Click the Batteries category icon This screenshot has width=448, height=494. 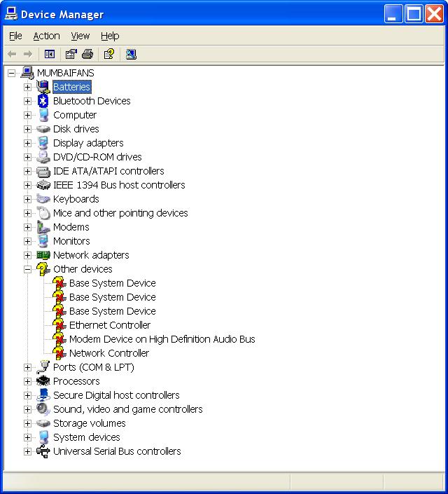(43, 87)
